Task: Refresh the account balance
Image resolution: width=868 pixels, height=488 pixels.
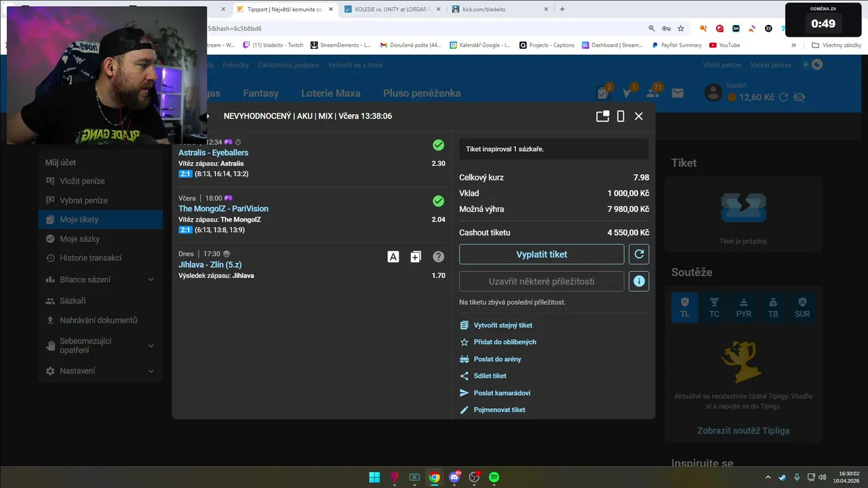Action: pyautogui.click(x=784, y=98)
